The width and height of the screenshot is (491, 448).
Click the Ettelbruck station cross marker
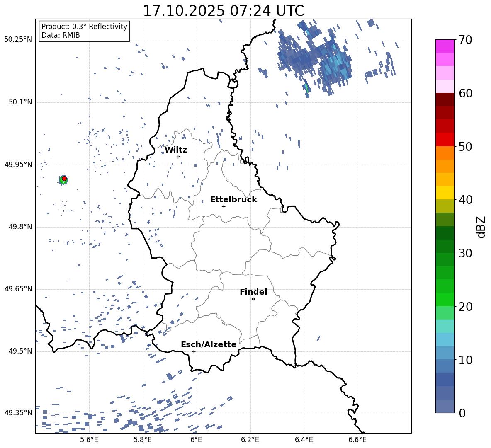click(224, 206)
